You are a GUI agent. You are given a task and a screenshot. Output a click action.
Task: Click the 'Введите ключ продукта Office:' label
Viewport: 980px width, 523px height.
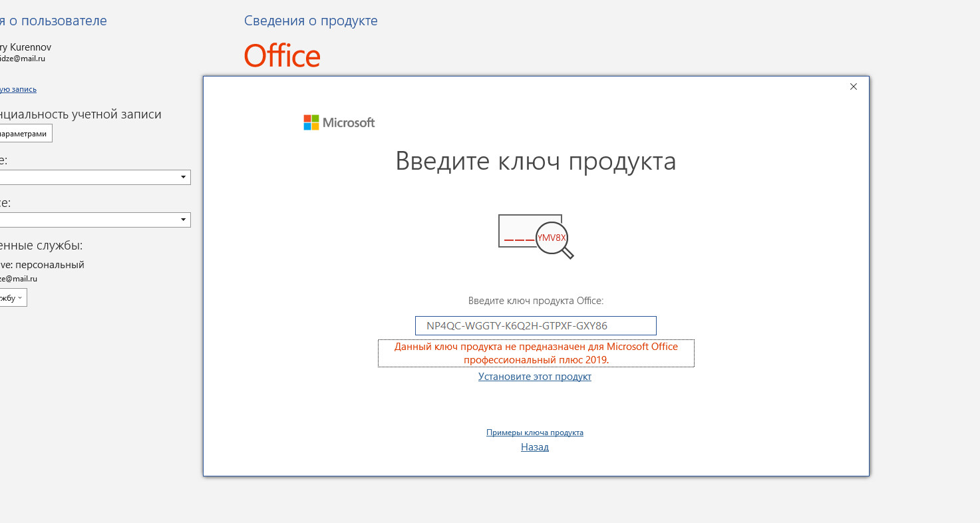[536, 301]
